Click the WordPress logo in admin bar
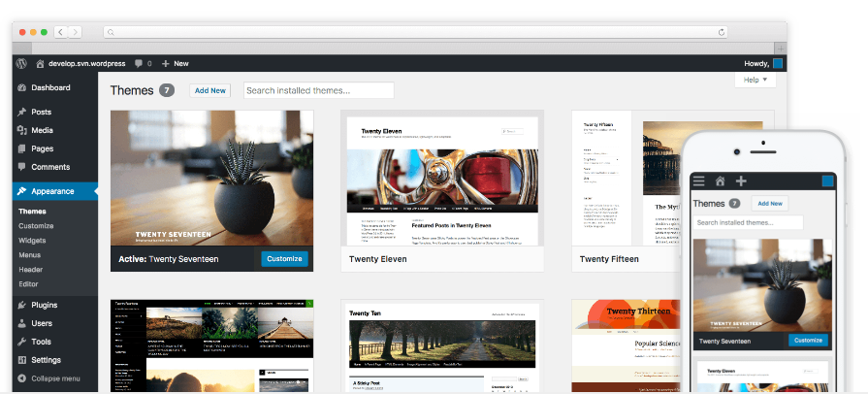 tap(21, 63)
